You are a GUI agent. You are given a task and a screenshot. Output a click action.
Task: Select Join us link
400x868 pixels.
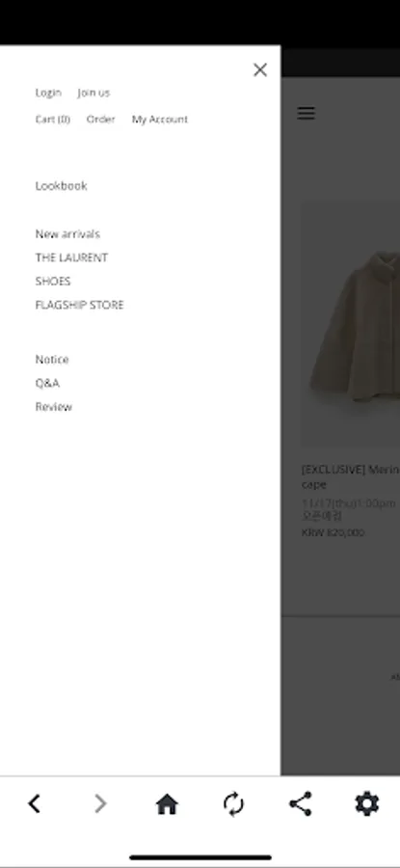click(93, 93)
